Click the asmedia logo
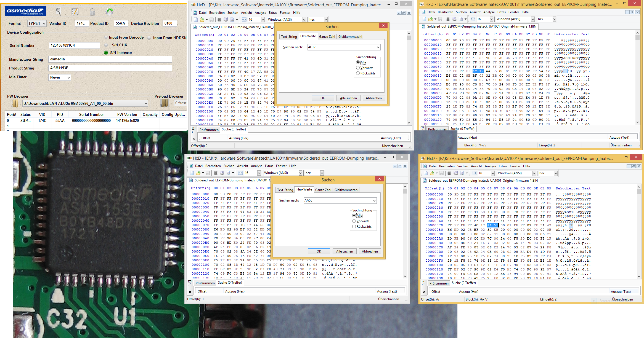Screen dimensions: 644x338 coord(25,11)
